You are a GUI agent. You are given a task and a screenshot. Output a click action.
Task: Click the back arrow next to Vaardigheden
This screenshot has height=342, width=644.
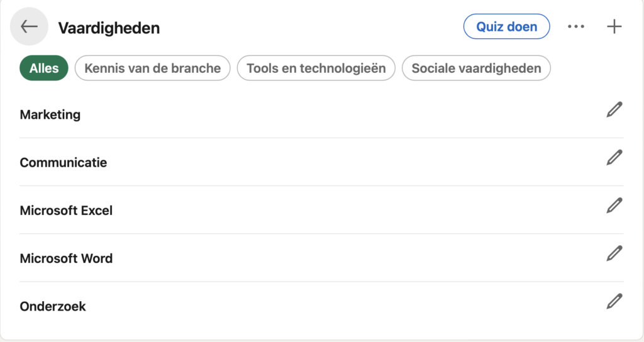(29, 26)
